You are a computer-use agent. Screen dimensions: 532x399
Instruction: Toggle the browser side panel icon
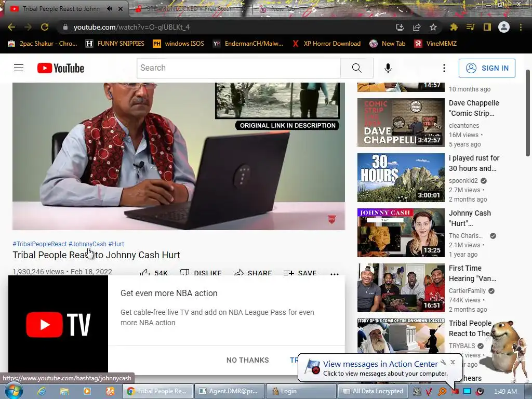tap(487, 27)
